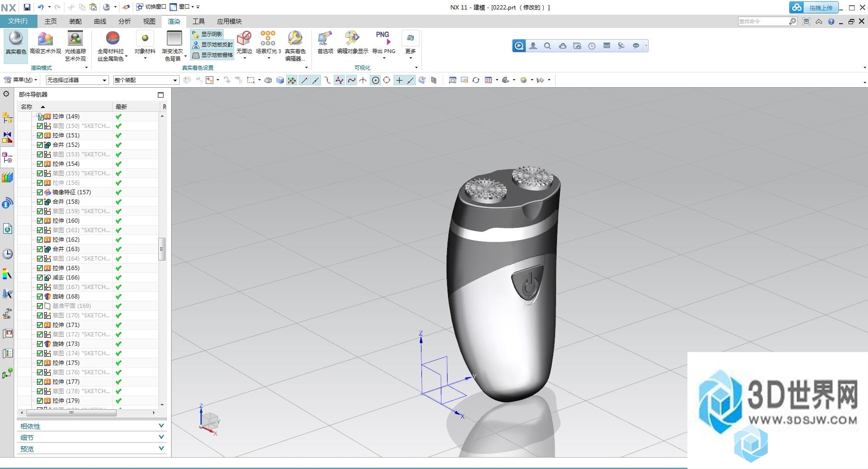Image resolution: width=868 pixels, height=469 pixels.
Task: Switch to 视图 tab
Action: 149,21
